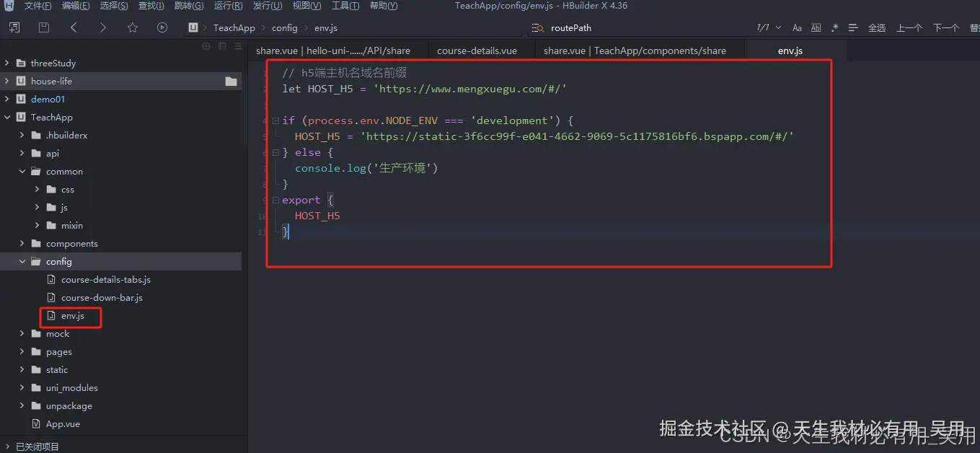Click the locate-file crosshair icon above the project tree
This screenshot has width=980, height=453.
click(206, 45)
